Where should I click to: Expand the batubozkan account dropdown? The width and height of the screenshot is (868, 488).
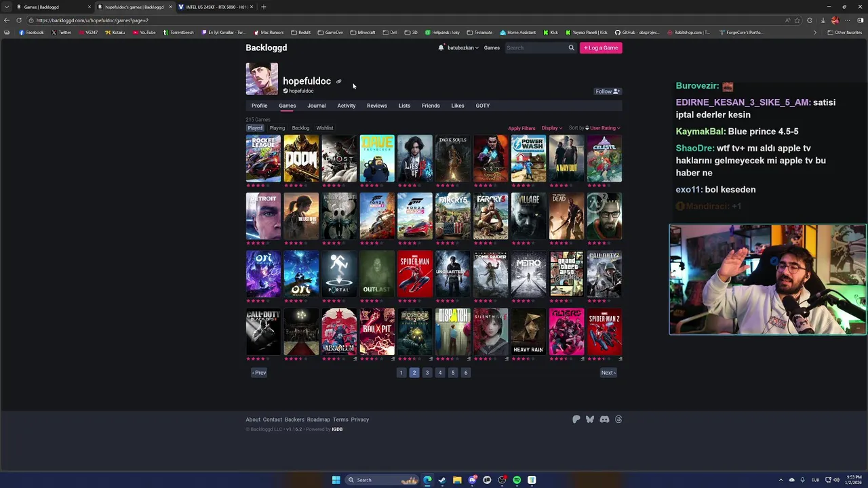[x=463, y=47]
